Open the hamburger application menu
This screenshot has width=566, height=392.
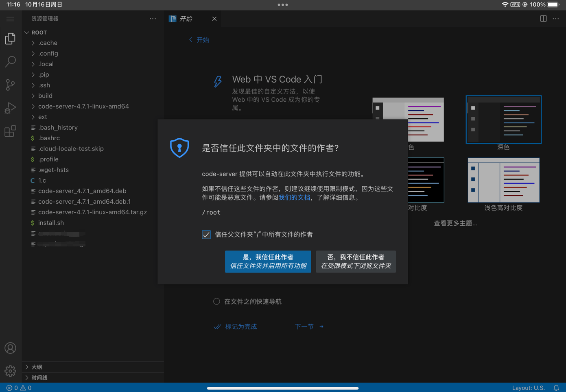tap(10, 18)
